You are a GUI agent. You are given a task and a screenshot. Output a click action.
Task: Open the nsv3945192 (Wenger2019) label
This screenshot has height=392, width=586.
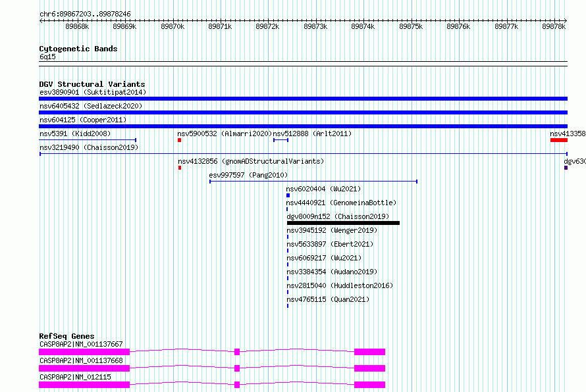(332, 230)
